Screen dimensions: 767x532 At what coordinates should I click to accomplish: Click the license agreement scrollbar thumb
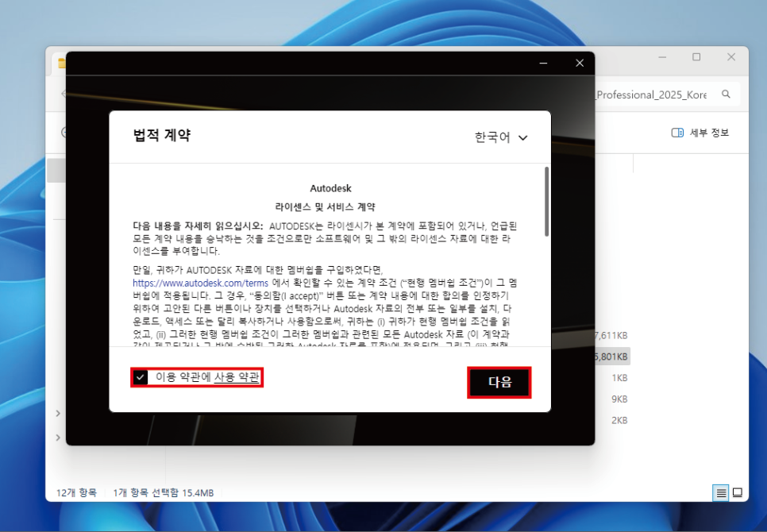tap(546, 202)
